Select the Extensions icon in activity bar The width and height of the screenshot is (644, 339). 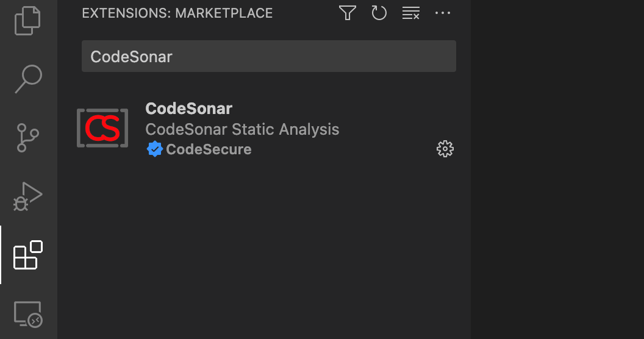(28, 255)
